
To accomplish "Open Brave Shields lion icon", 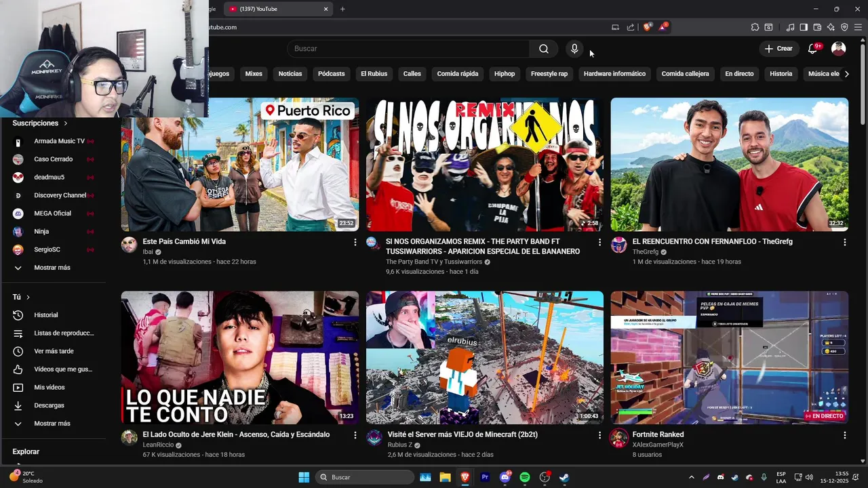I will [x=647, y=27].
